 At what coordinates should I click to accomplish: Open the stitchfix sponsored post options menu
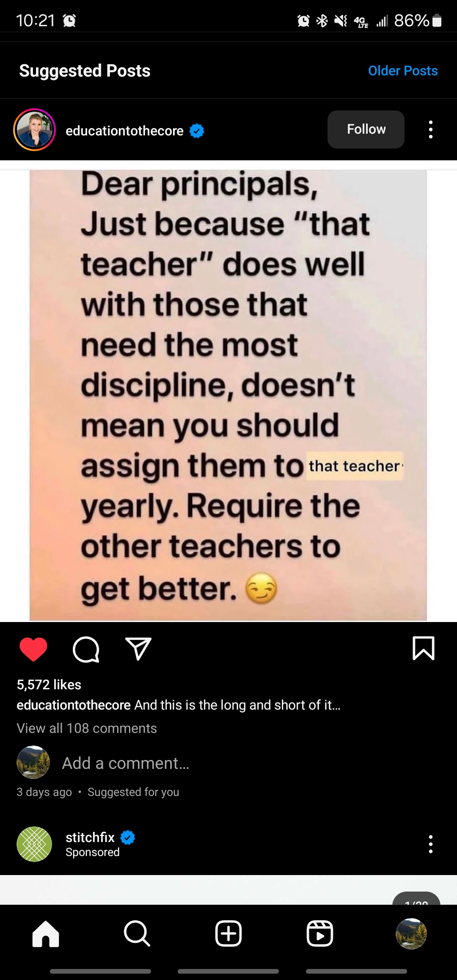(x=431, y=844)
